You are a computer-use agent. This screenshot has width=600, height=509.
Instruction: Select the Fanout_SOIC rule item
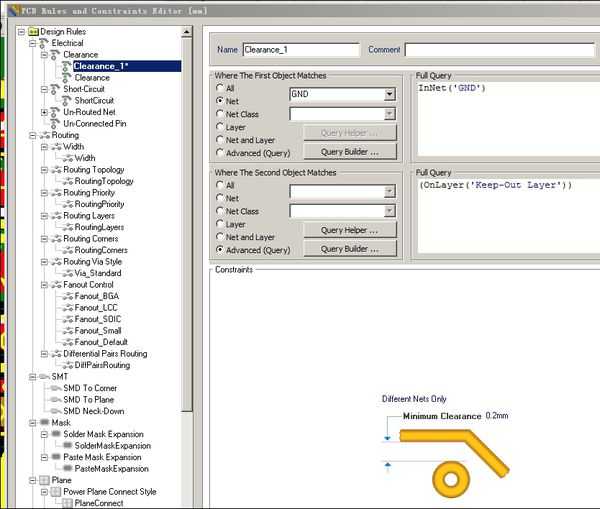[98, 319]
